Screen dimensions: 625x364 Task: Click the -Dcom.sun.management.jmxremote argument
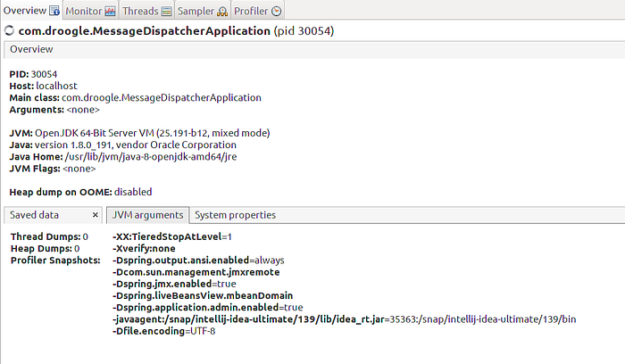(196, 272)
